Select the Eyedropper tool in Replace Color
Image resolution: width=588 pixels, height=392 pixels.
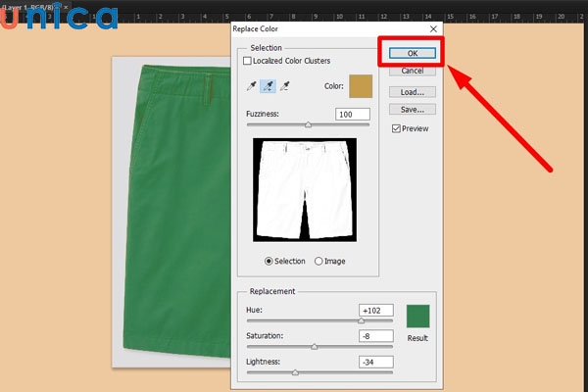pyautogui.click(x=252, y=86)
